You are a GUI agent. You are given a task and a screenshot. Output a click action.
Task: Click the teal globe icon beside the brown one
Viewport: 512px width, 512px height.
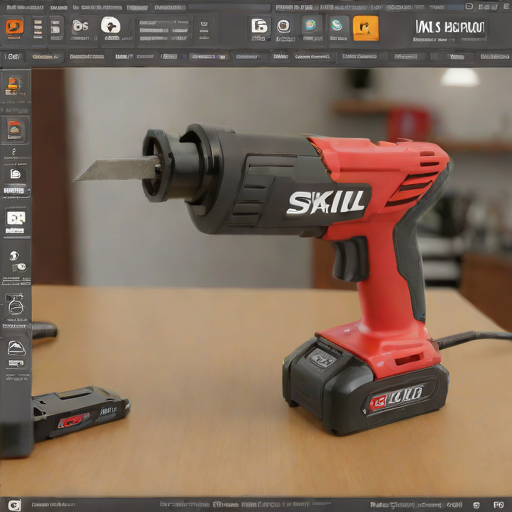tap(310, 24)
